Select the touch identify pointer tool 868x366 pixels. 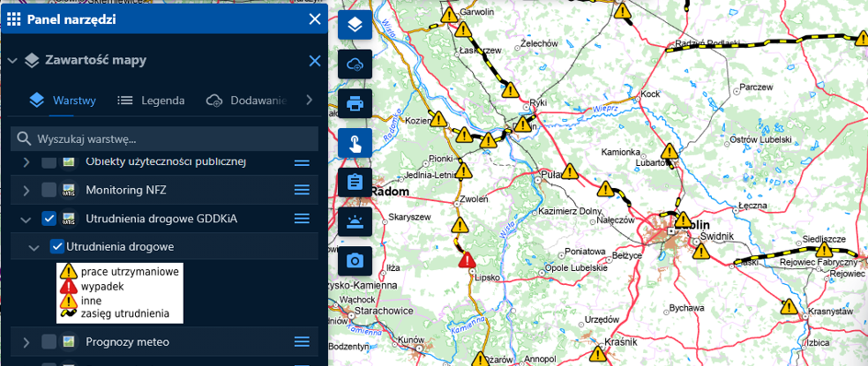pyautogui.click(x=355, y=143)
